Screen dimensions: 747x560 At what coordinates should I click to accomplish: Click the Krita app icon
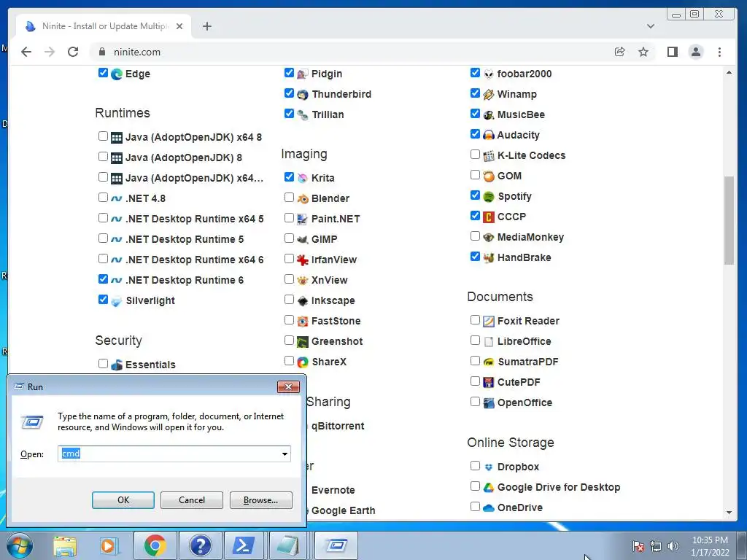303,178
